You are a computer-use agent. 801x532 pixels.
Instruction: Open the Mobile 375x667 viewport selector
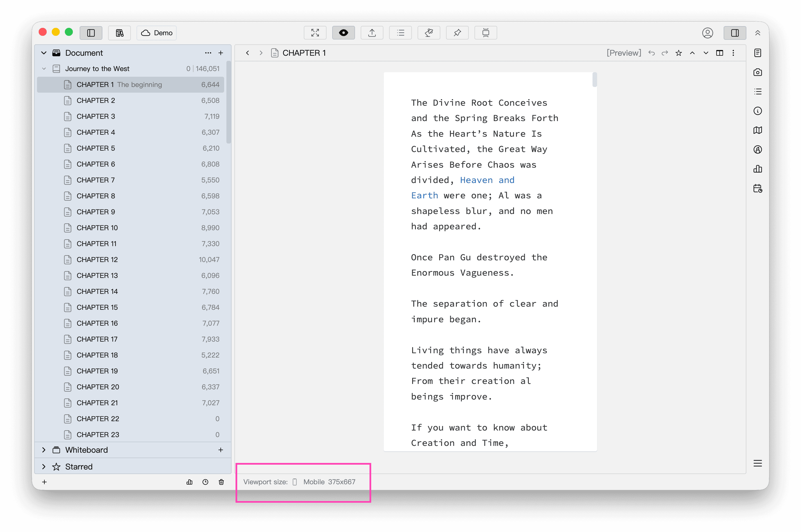point(324,482)
